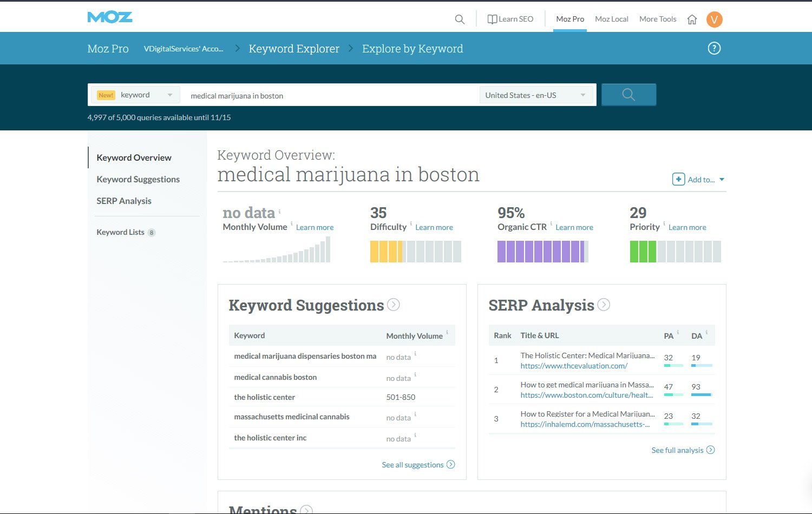Click info icon beside Organic CTR label
Viewport: 812px width, 514px height.
click(x=551, y=223)
